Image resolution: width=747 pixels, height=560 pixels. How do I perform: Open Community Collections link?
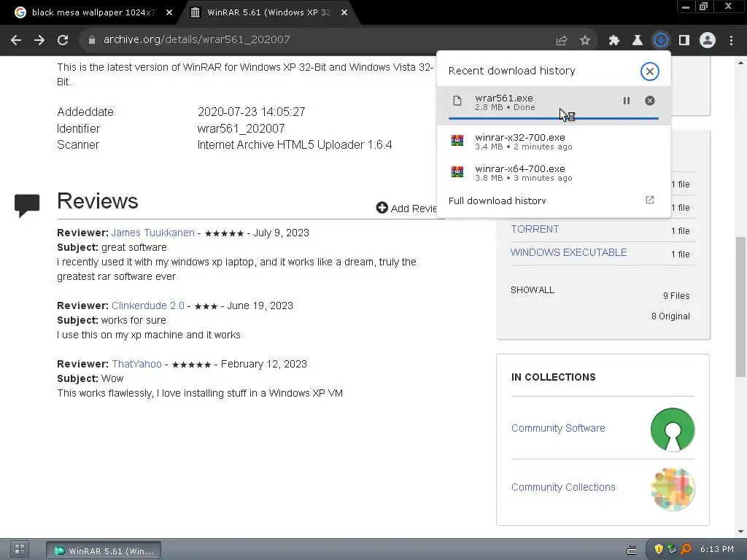[563, 487]
